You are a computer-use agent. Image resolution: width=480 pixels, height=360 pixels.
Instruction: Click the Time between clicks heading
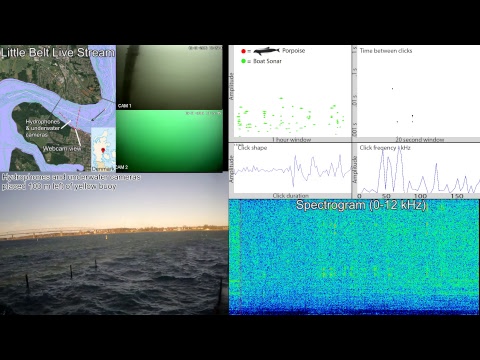coord(386,51)
